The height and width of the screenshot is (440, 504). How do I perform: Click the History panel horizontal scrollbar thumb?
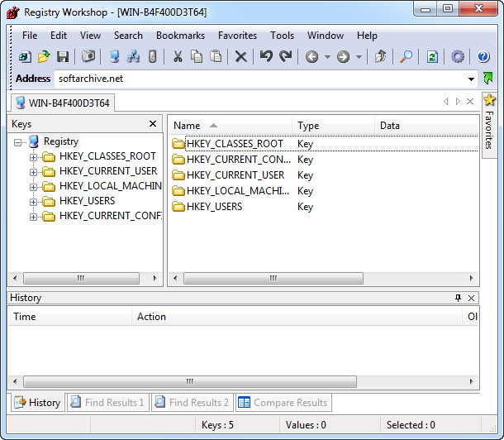pos(190,382)
